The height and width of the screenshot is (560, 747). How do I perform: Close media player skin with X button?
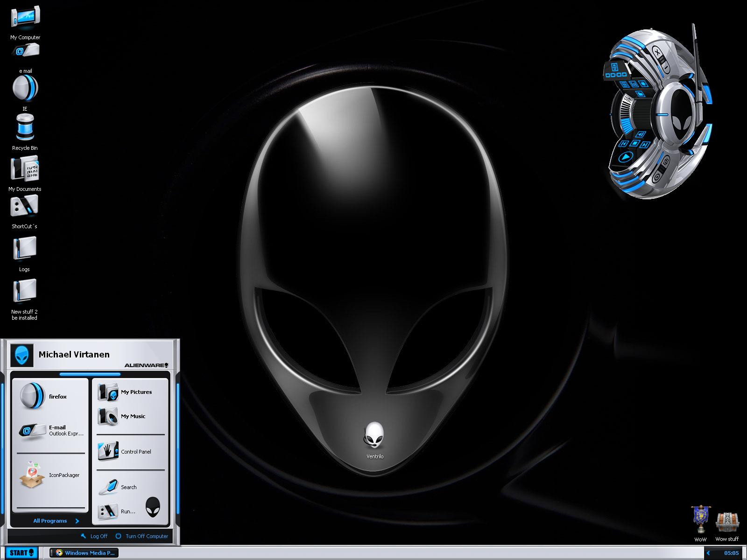click(657, 53)
